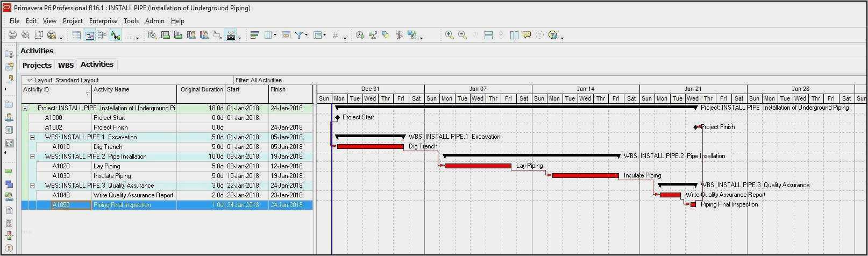Viewport: 868px width, 256px height.
Task: Open the Tracking chart icon in sidebar
Action: tap(9, 143)
